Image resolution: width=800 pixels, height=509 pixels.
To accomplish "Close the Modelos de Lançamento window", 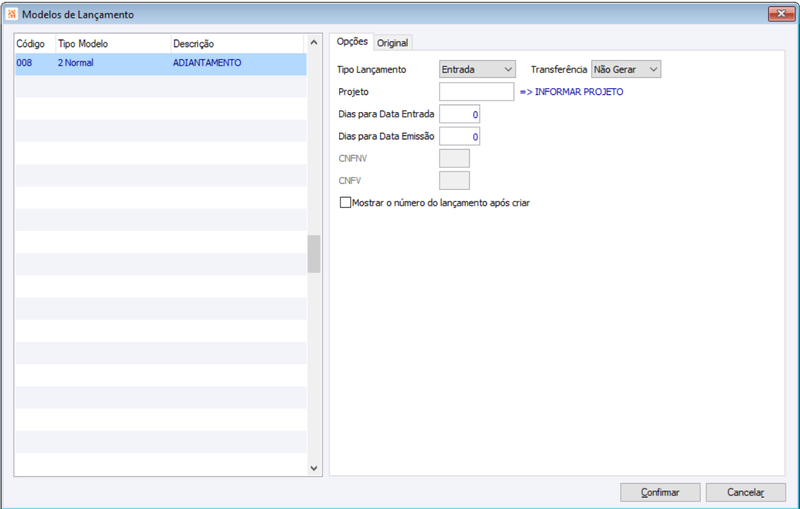I will tap(781, 14).
